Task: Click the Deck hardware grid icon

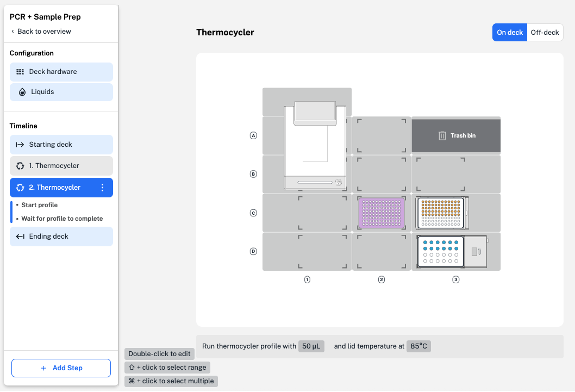Action: [x=20, y=72]
